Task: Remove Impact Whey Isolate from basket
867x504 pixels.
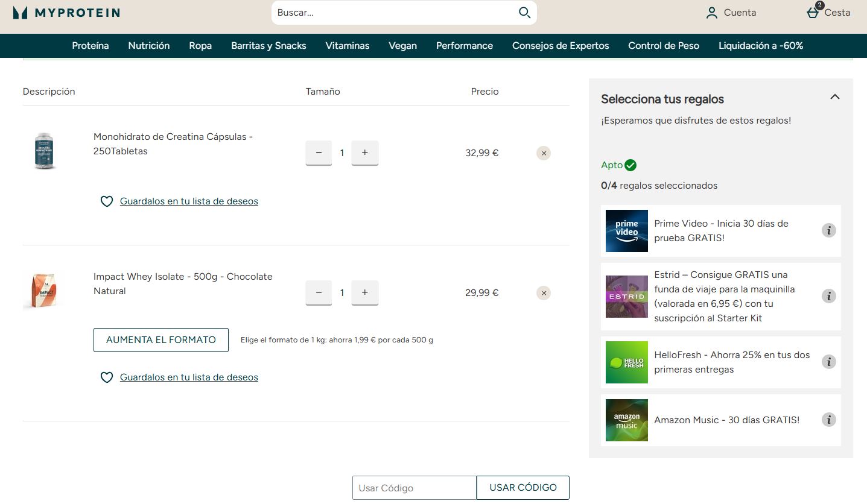Action: pos(544,293)
